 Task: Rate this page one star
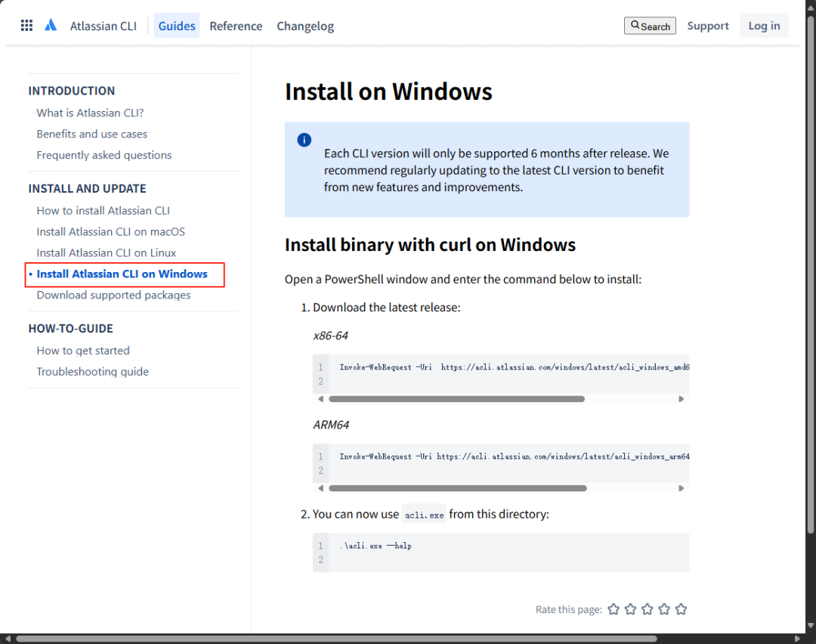click(614, 609)
